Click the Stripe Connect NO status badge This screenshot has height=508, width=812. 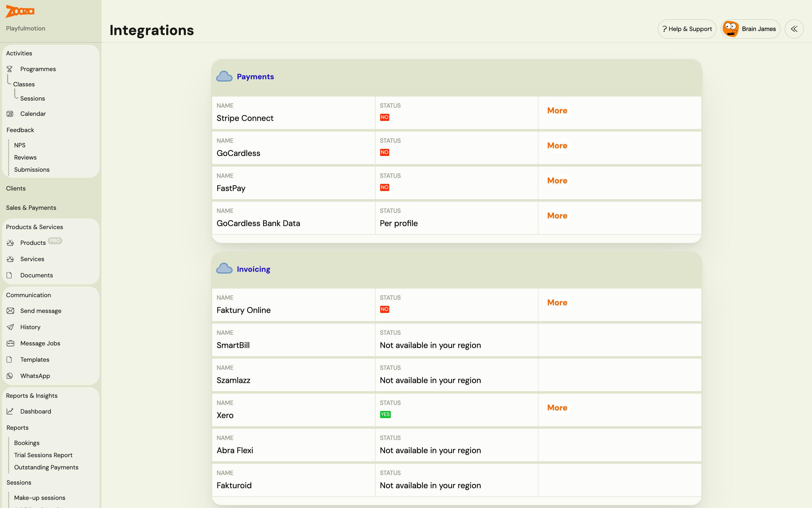[384, 117]
